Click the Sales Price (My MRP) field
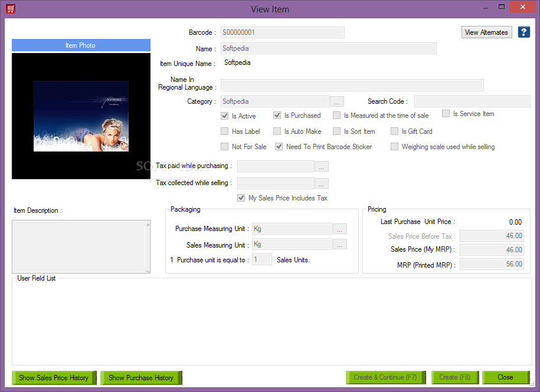 [492, 250]
